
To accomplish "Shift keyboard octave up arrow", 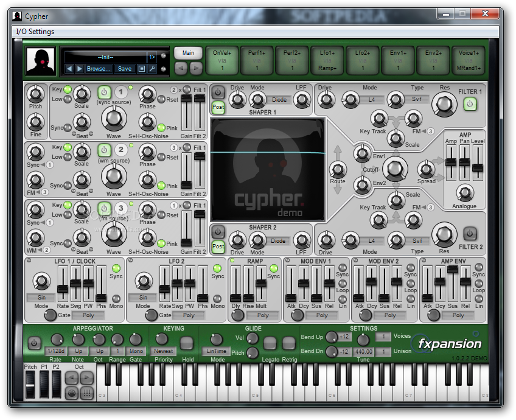I will [87, 377].
